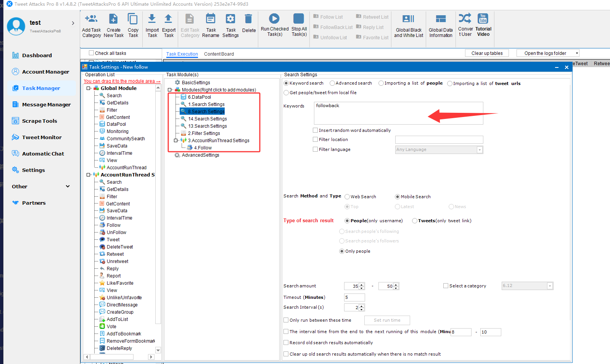
Task: Select 1.Search Settings module
Action: point(206,104)
